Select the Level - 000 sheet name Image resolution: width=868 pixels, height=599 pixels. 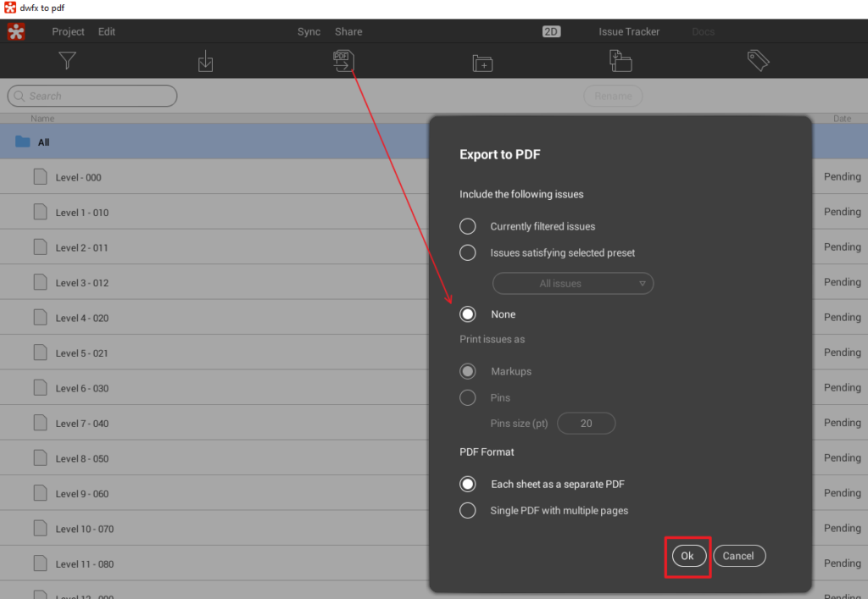click(78, 178)
